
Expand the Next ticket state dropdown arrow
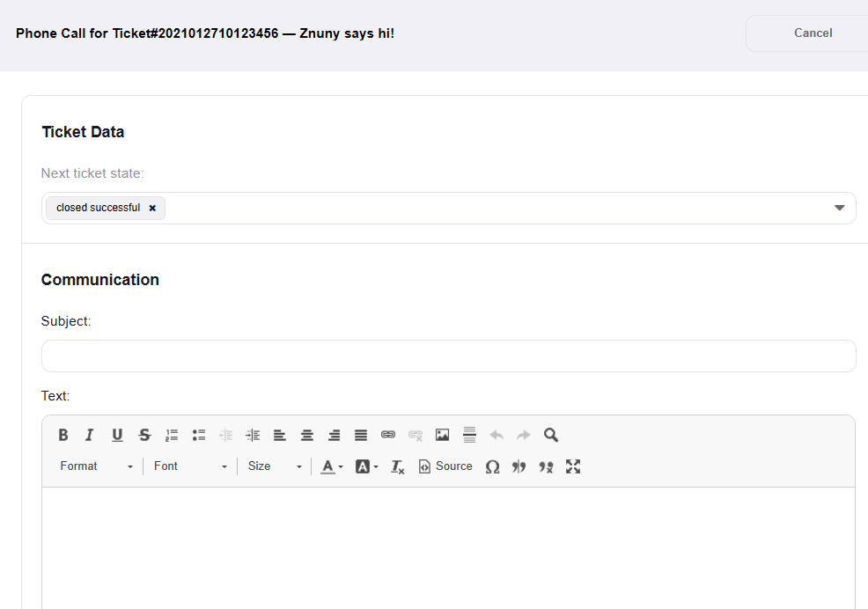pyautogui.click(x=839, y=208)
